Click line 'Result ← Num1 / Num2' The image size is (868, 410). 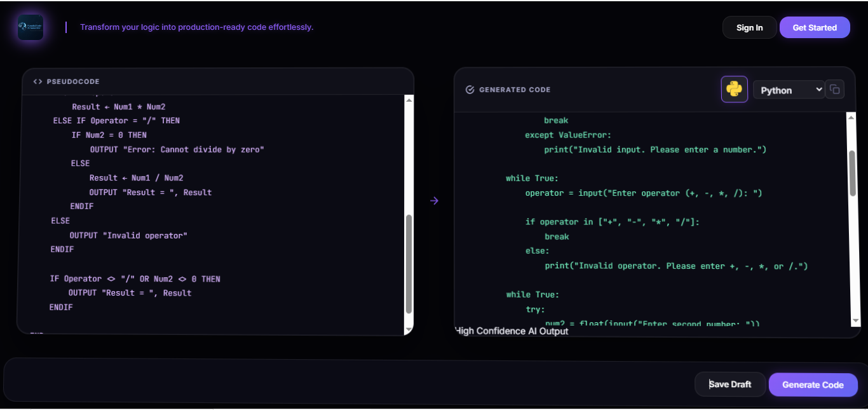[136, 178]
